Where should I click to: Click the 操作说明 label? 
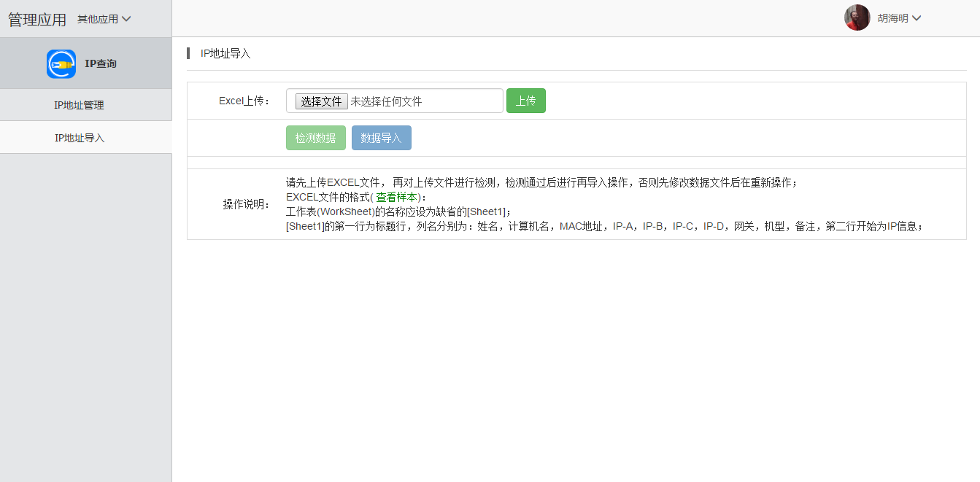246,204
